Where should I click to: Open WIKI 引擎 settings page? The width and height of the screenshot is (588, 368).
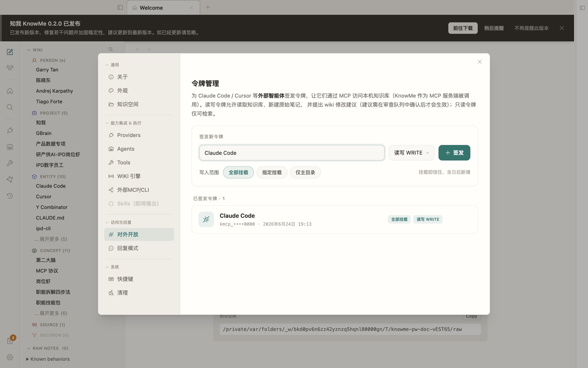(139, 176)
